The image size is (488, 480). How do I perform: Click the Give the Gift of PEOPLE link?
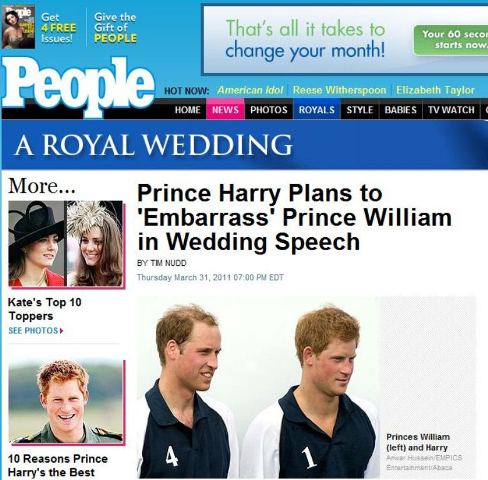point(115,28)
